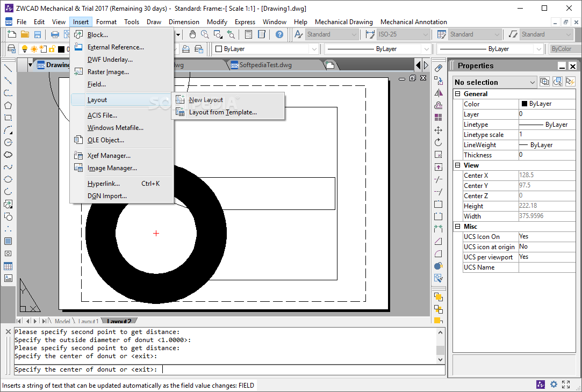The height and width of the screenshot is (392, 582).
Task: Click the Select Objects icon in Properties
Action: coord(557,82)
